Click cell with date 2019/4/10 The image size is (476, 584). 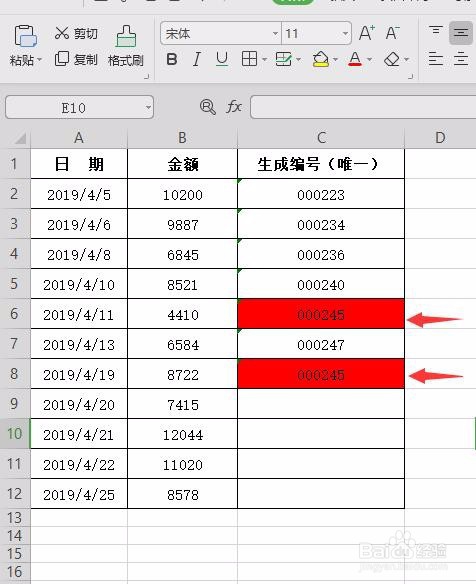pos(79,284)
